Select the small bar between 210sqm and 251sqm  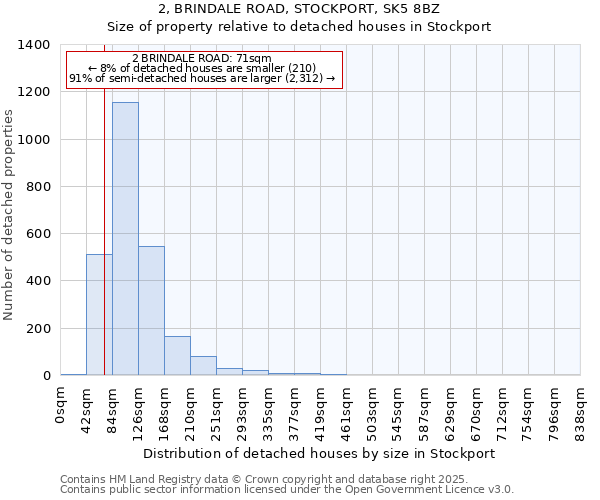(x=203, y=366)
